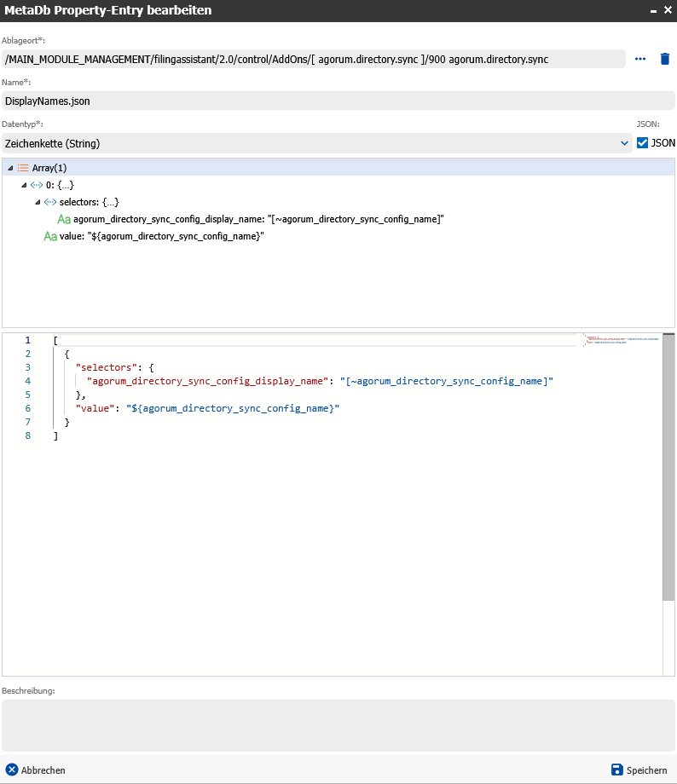Click the object icon beside selectors: {...}
The image size is (677, 784).
click(x=50, y=202)
